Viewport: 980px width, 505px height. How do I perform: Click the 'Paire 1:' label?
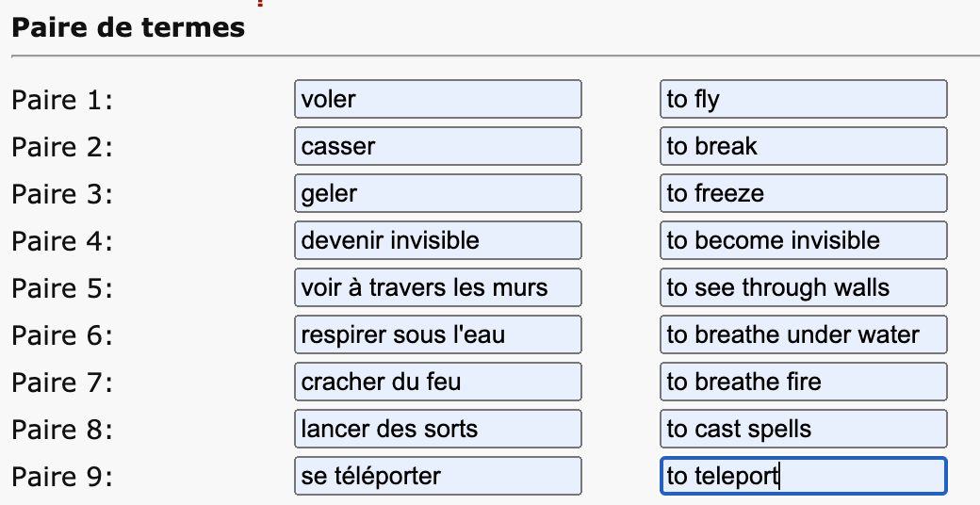click(62, 100)
